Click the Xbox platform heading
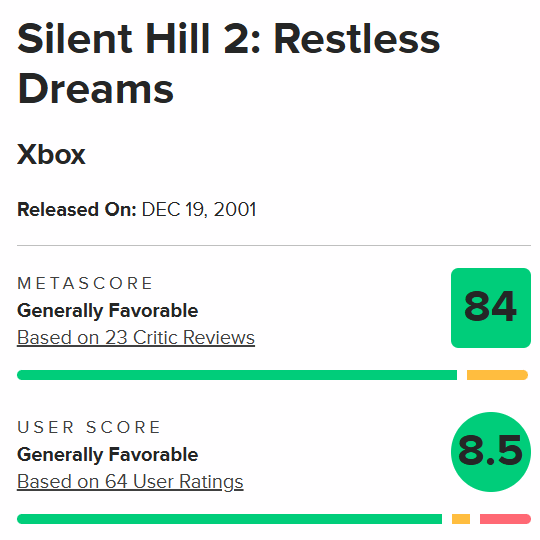The height and width of the screenshot is (540, 540). pyautogui.click(x=51, y=154)
